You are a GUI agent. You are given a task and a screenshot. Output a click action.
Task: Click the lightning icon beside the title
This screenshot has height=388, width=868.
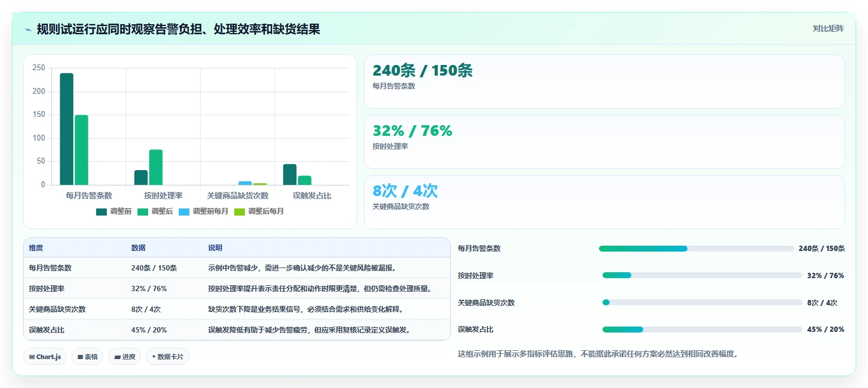pos(28,29)
